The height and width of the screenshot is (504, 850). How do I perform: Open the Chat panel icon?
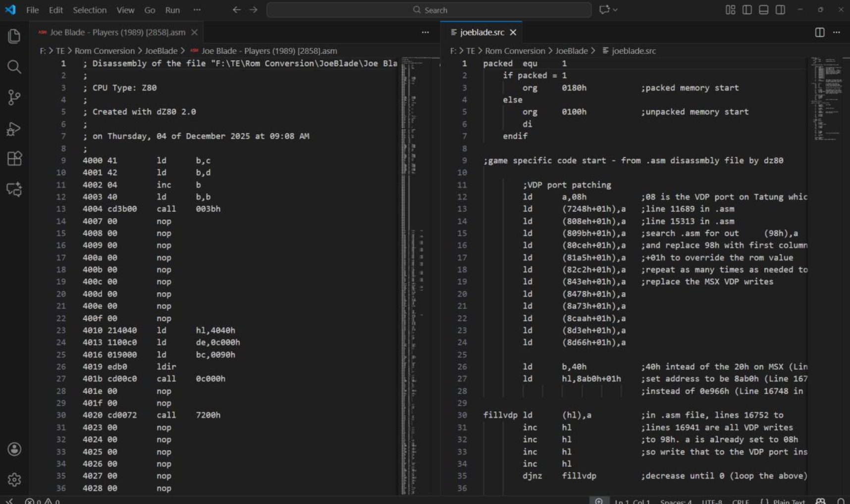click(14, 189)
